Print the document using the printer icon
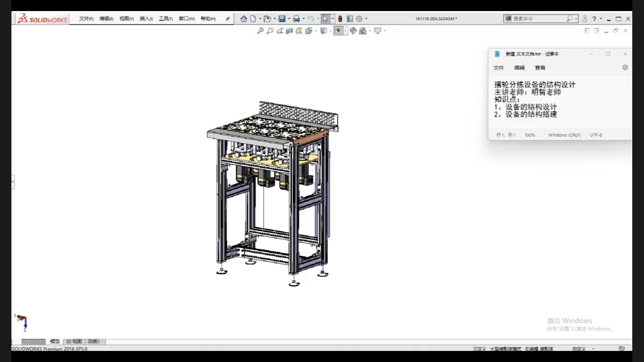The image size is (644, 362). tap(296, 19)
